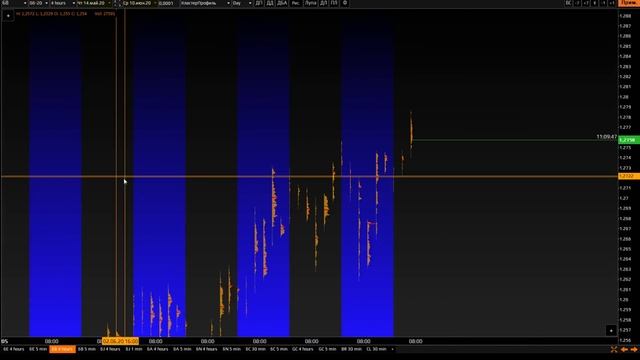The height and width of the screenshot is (360, 640).
Task: Select the highlighted 6B 4 hours tab
Action: (62, 349)
